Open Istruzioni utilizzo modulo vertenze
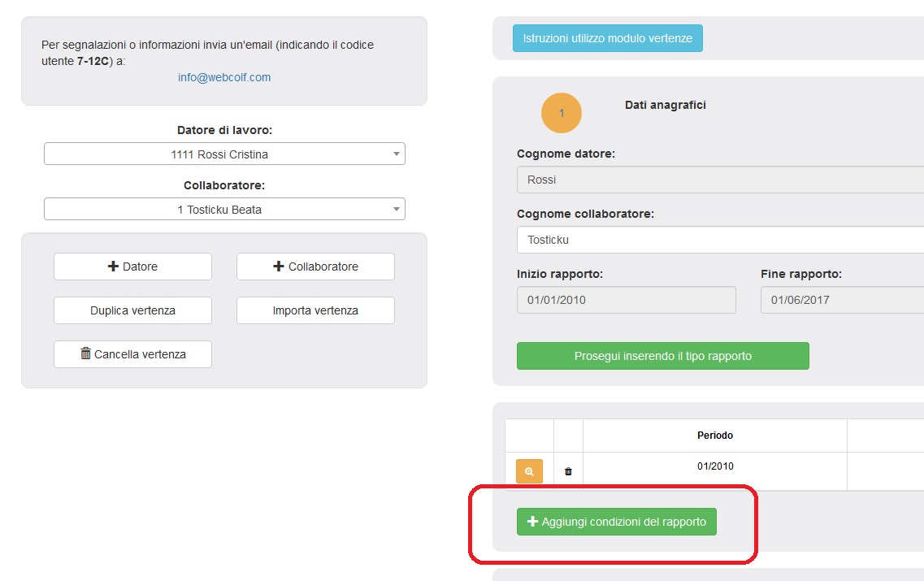 point(607,38)
